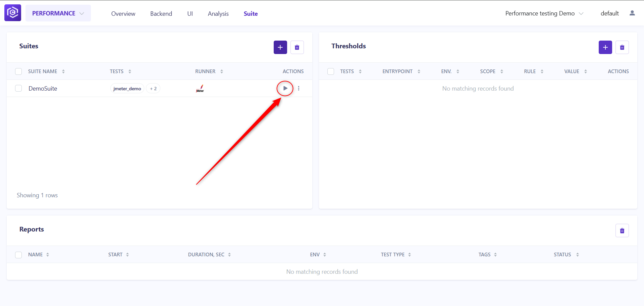The height and width of the screenshot is (306, 644).
Task: Run the DemoSuite with the play button
Action: pyautogui.click(x=285, y=88)
